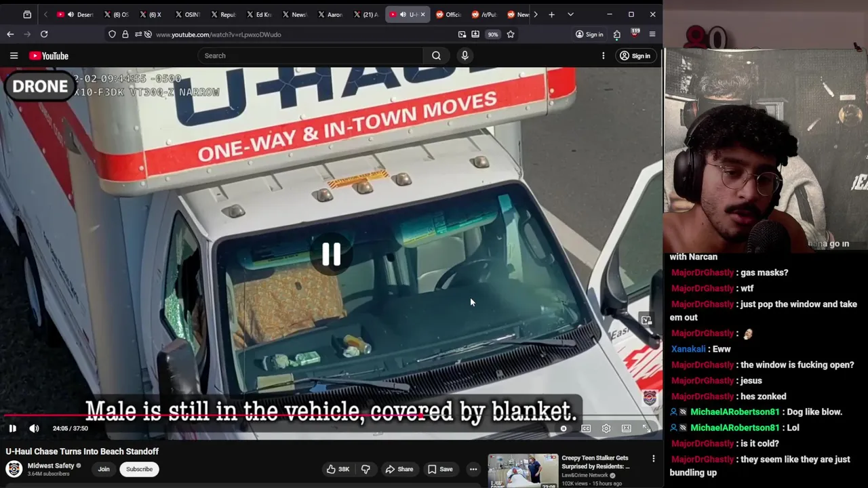
Task: Switch to theater mode view
Action: [x=627, y=428]
